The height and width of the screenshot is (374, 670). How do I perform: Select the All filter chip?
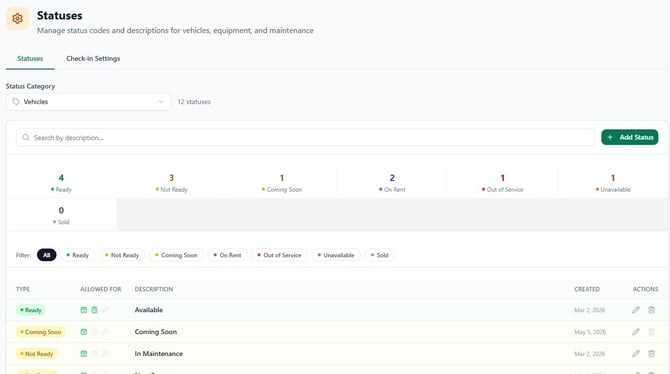47,255
